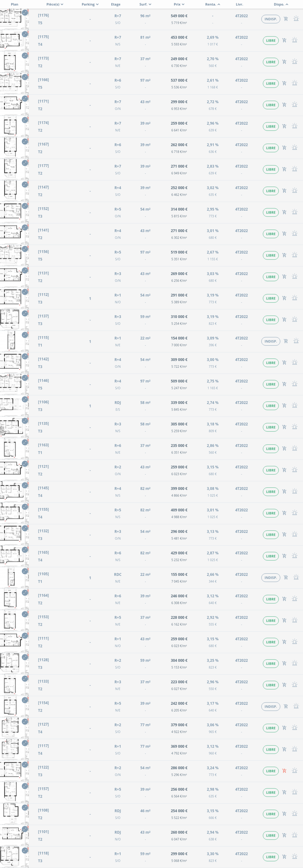Viewport: 303px width, 868px height.
Task: Enlarge the floor plan of lot 1166
Action: tap(25, 77)
